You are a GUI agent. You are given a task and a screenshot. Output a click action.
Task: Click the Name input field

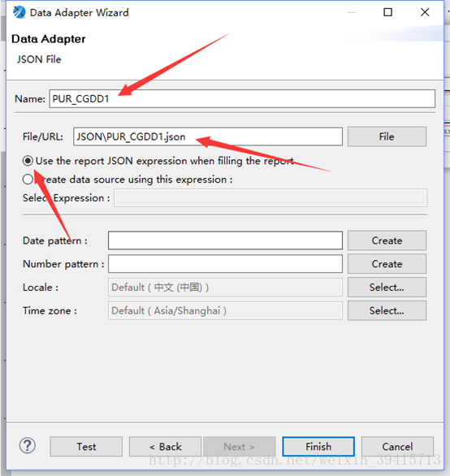tap(242, 98)
